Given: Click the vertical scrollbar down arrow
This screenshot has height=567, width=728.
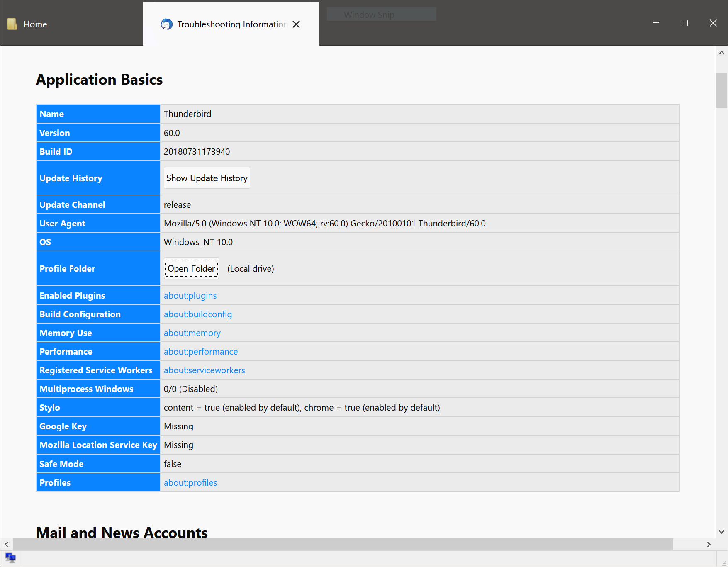Looking at the screenshot, I should coord(721,532).
